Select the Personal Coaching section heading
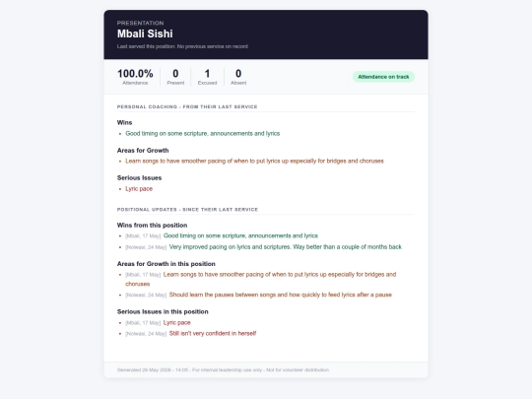 pyautogui.click(x=187, y=106)
